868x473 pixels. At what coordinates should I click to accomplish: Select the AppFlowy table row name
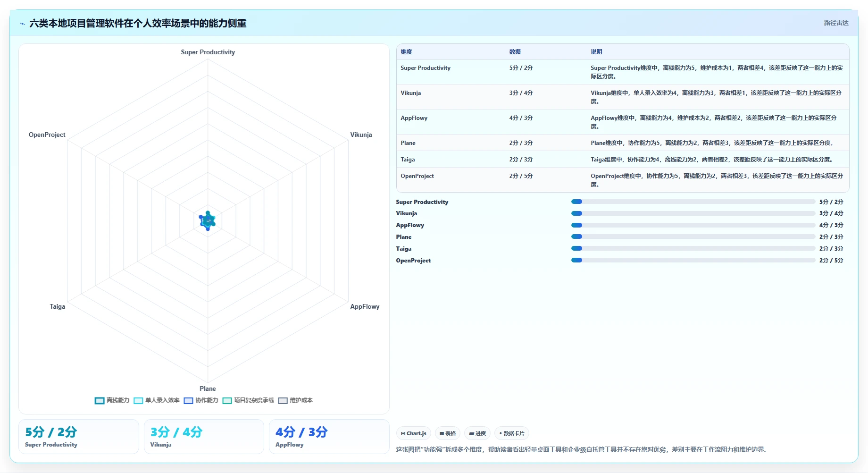414,118
